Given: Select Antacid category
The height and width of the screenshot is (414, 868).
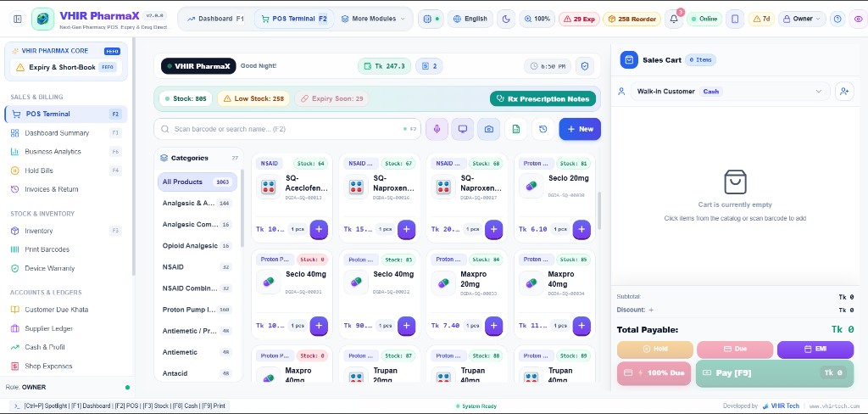Looking at the screenshot, I should click(x=197, y=373).
